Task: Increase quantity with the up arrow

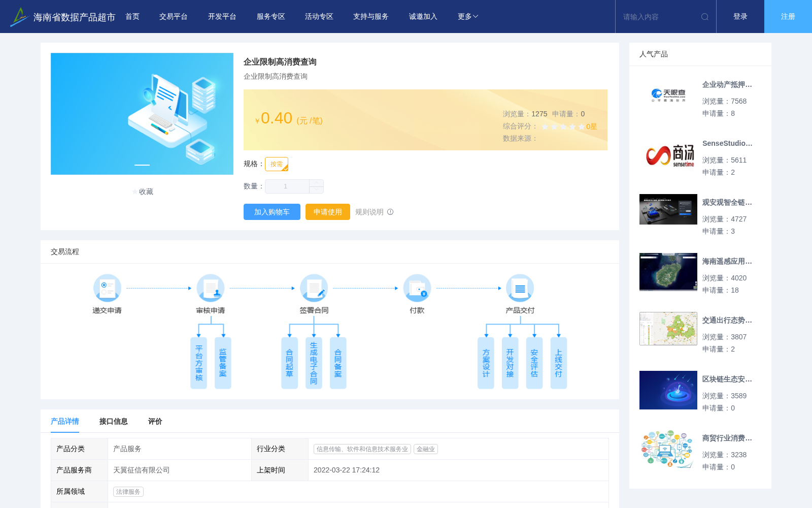Action: [x=316, y=183]
